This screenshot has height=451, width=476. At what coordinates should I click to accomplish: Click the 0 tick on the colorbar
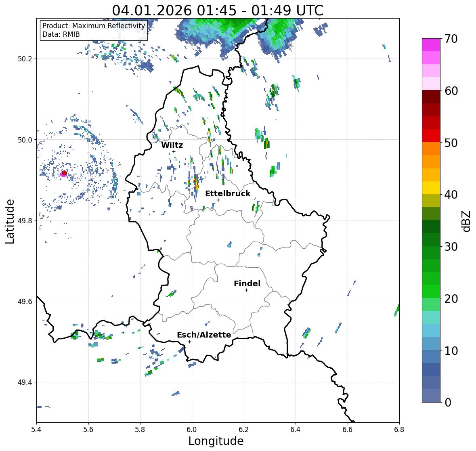[448, 403]
